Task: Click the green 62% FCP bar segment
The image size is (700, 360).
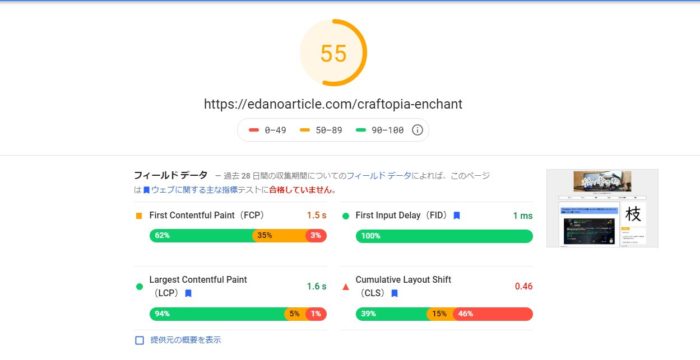Action: [x=201, y=235]
